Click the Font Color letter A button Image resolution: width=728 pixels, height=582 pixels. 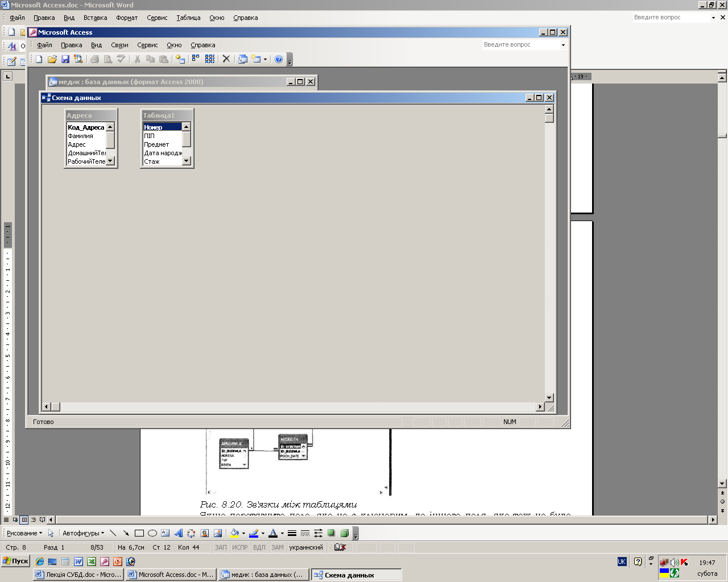tap(273, 533)
